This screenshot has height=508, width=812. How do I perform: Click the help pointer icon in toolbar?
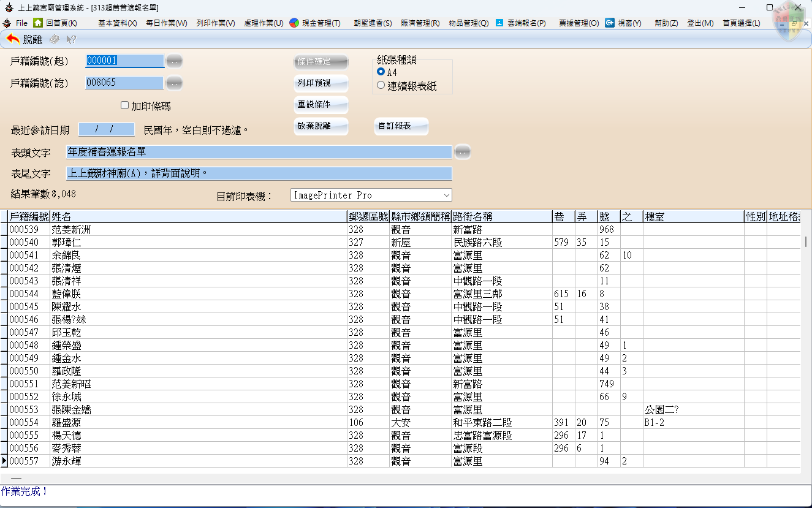point(71,39)
